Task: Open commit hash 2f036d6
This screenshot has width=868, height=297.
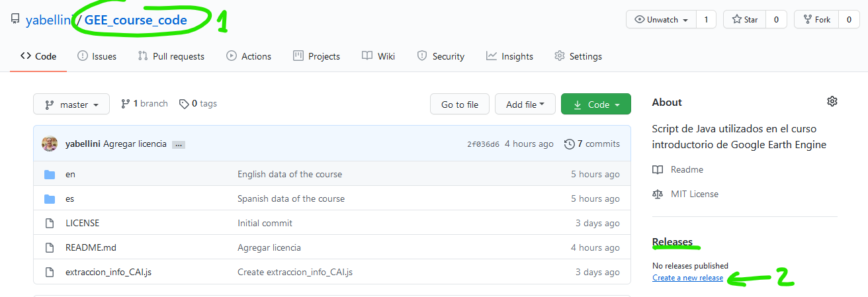Action: [483, 144]
